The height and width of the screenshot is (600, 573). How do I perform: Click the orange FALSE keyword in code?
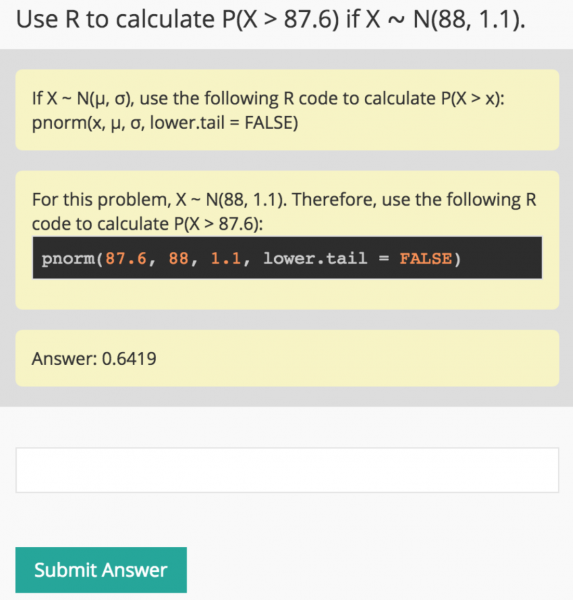click(x=425, y=258)
